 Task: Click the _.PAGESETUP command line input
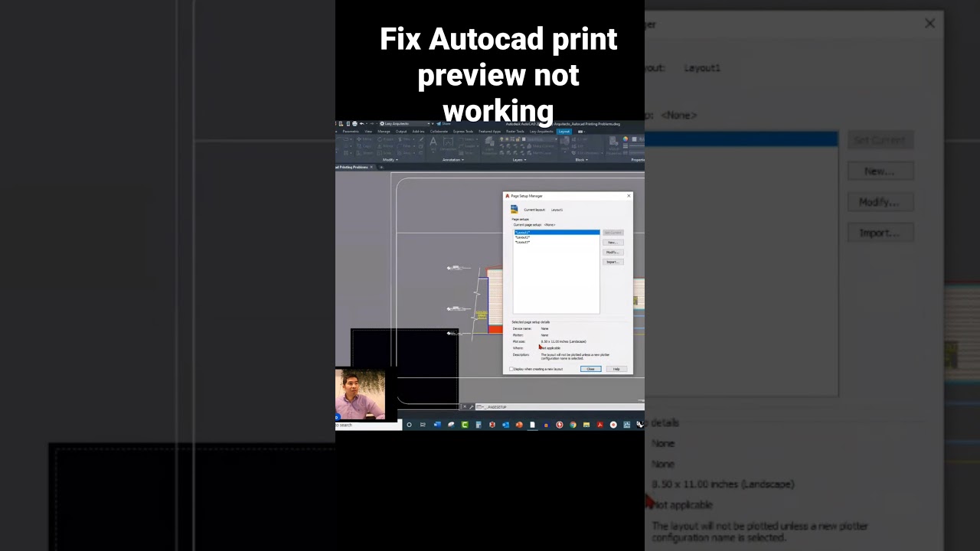point(559,407)
